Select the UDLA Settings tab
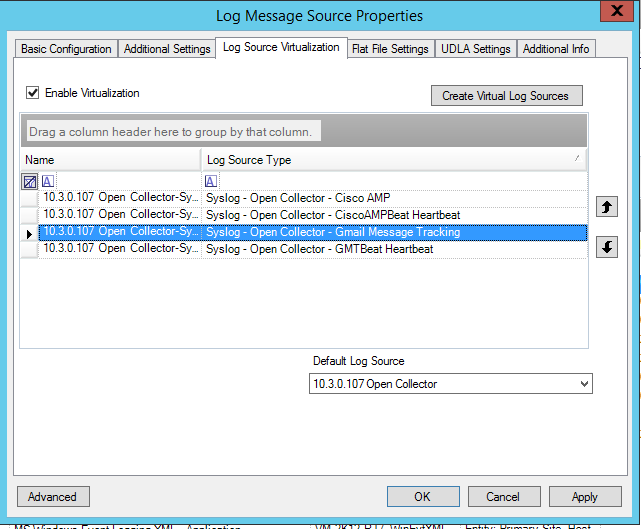 (x=477, y=49)
